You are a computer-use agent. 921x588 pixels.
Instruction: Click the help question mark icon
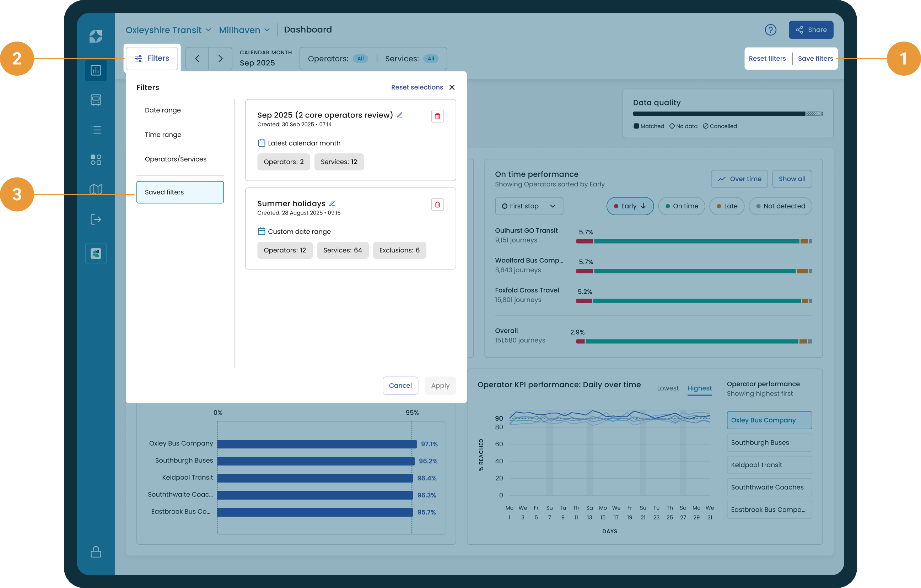[770, 30]
